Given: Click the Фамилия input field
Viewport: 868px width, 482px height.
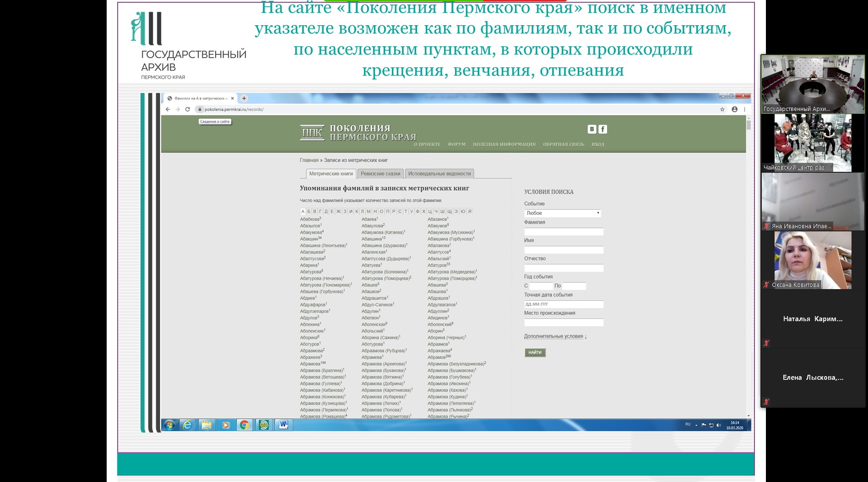Looking at the screenshot, I should click(564, 231).
